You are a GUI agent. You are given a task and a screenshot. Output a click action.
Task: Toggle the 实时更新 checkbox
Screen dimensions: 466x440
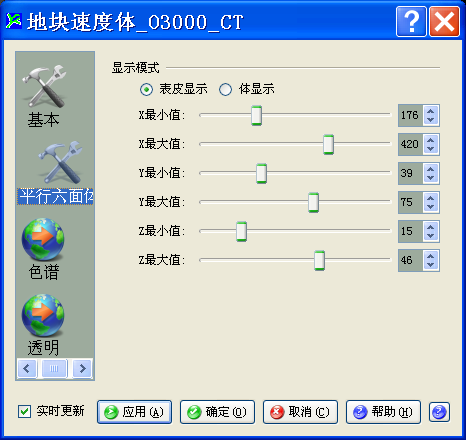click(x=24, y=411)
